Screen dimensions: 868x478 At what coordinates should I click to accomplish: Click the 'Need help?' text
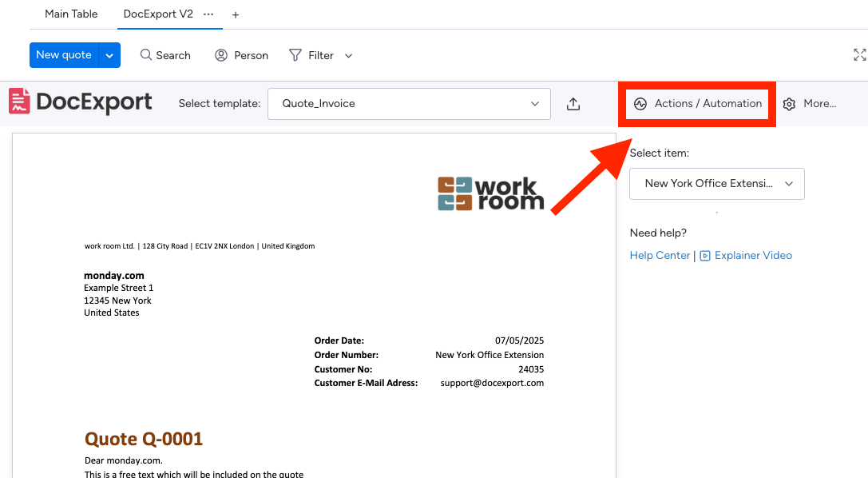tap(658, 233)
